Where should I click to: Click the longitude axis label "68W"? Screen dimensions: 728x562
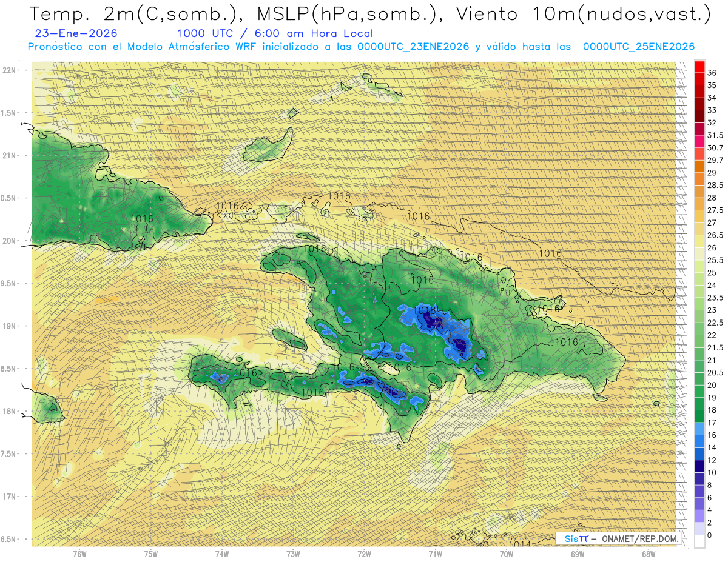coord(649,554)
